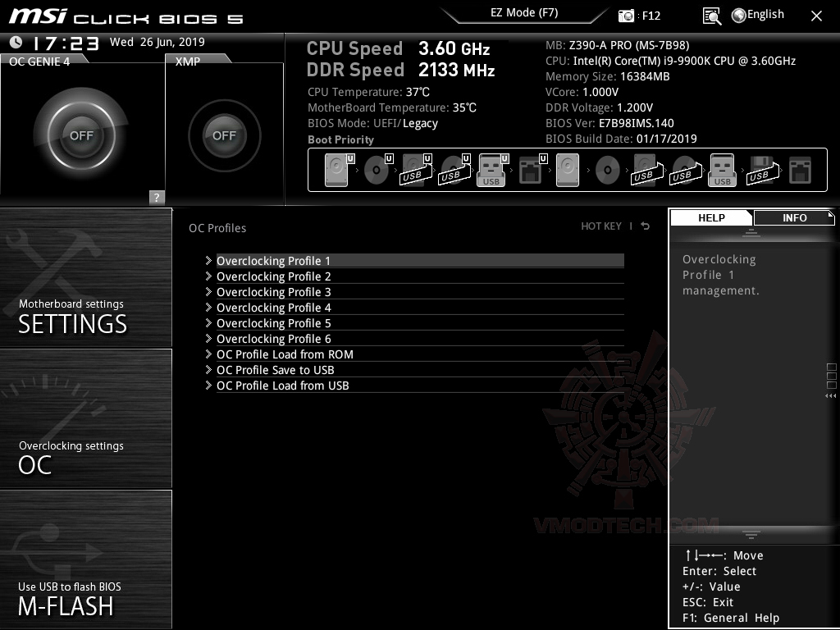This screenshot has width=840, height=630.
Task: Switch to the INFO tab
Action: pyautogui.click(x=793, y=217)
